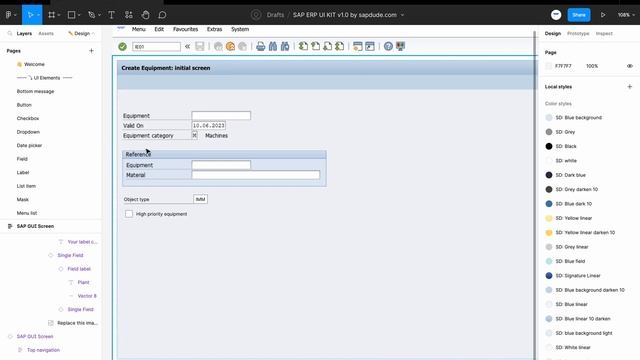Viewport: 640px width, 360px height.
Task: Select the Text tool
Action: click(x=111, y=15)
